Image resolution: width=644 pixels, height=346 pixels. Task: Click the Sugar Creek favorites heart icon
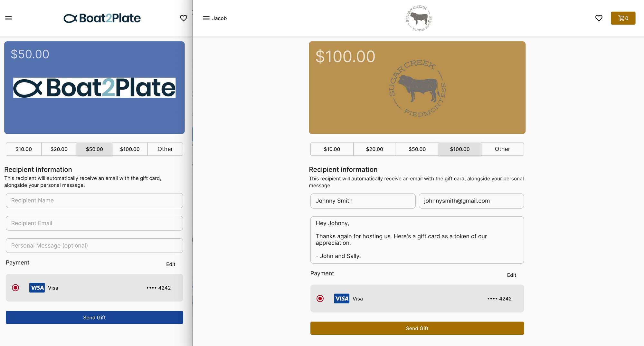(x=599, y=18)
